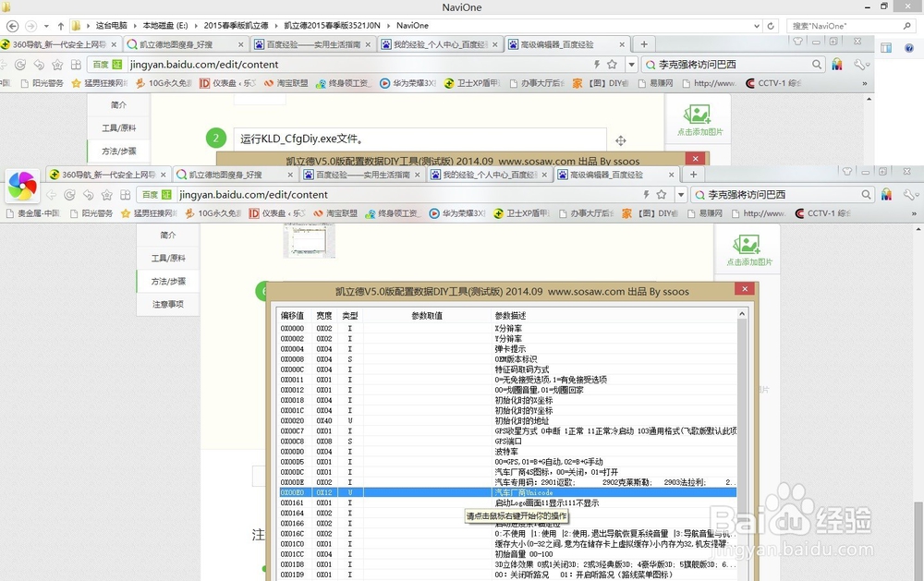Select 注意事项 in lower page sidebar
Screen dimensions: 924x581
point(168,304)
